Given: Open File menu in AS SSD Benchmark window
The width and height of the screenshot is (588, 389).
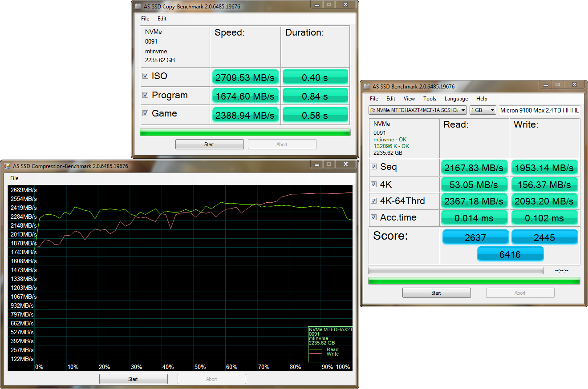Looking at the screenshot, I should coord(374,99).
